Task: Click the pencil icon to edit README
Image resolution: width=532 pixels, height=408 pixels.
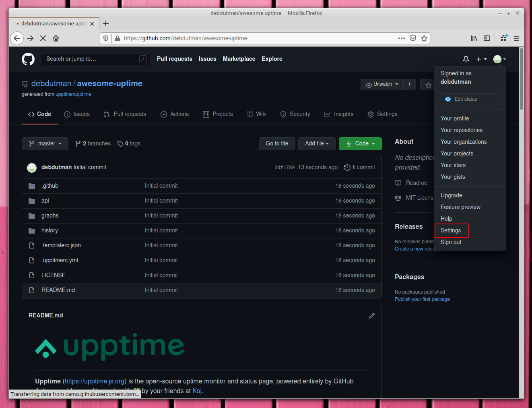Action: (371, 315)
